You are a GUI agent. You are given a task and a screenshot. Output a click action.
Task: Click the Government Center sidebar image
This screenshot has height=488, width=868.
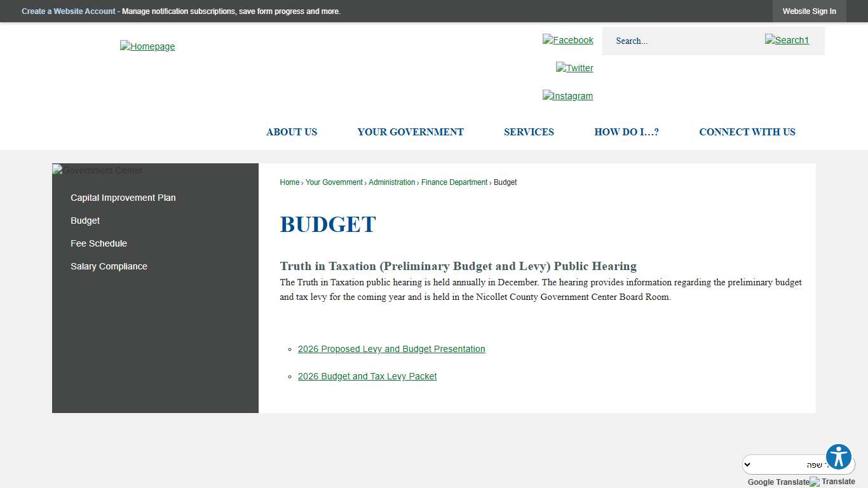tap(97, 170)
